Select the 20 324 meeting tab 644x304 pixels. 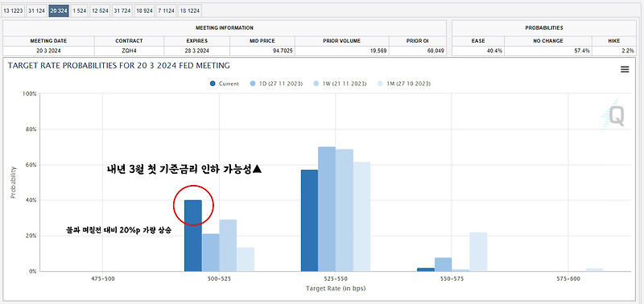[x=59, y=11]
